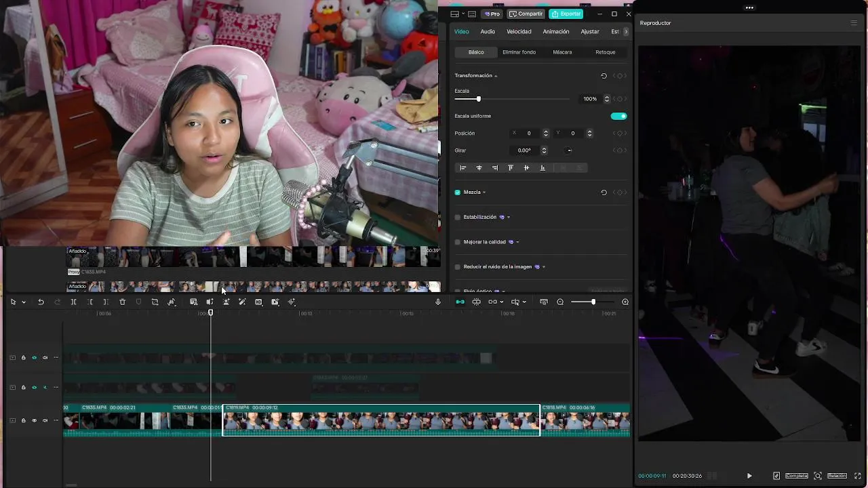Select the pointer selection tool in timeline toolbar
This screenshot has height=488, width=868.
click(13, 302)
